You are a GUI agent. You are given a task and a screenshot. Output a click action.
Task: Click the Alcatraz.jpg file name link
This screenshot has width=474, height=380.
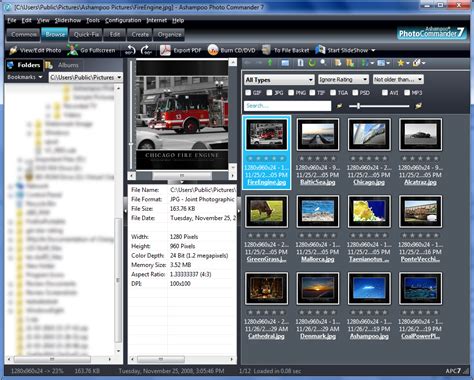point(420,182)
